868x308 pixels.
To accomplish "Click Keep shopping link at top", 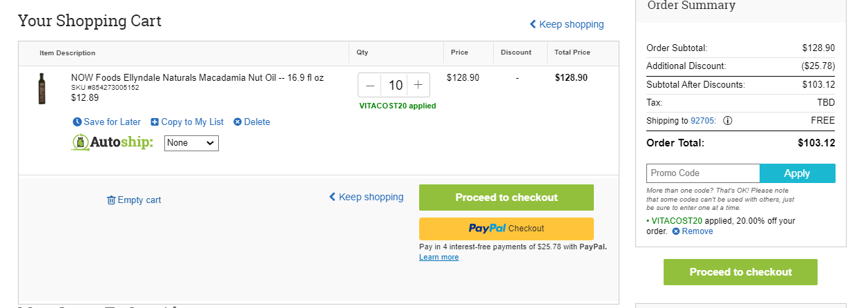I will pyautogui.click(x=566, y=24).
